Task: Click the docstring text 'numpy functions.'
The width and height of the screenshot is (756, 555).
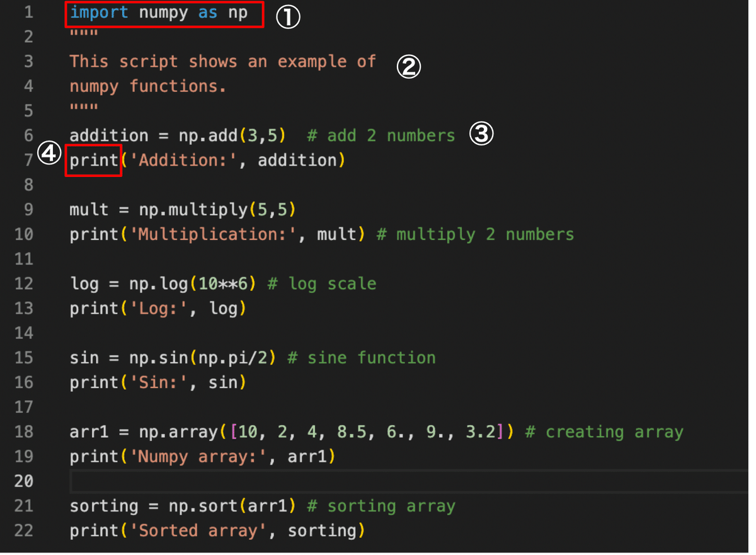Action: tap(148, 86)
